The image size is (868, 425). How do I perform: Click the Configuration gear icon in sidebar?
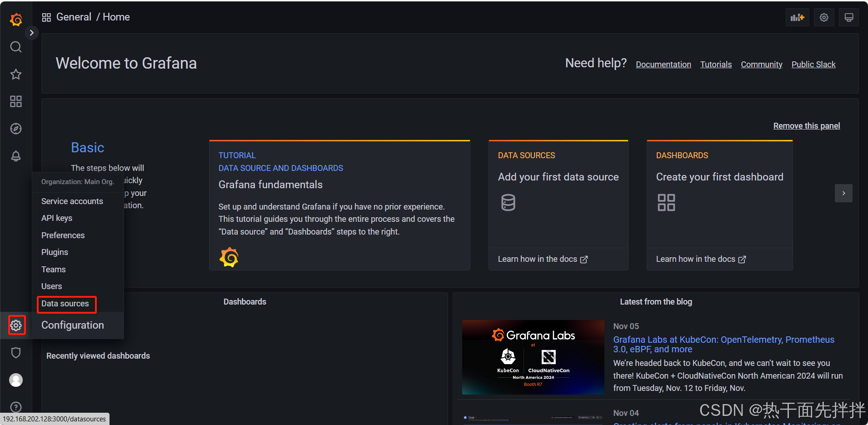pyautogui.click(x=16, y=325)
